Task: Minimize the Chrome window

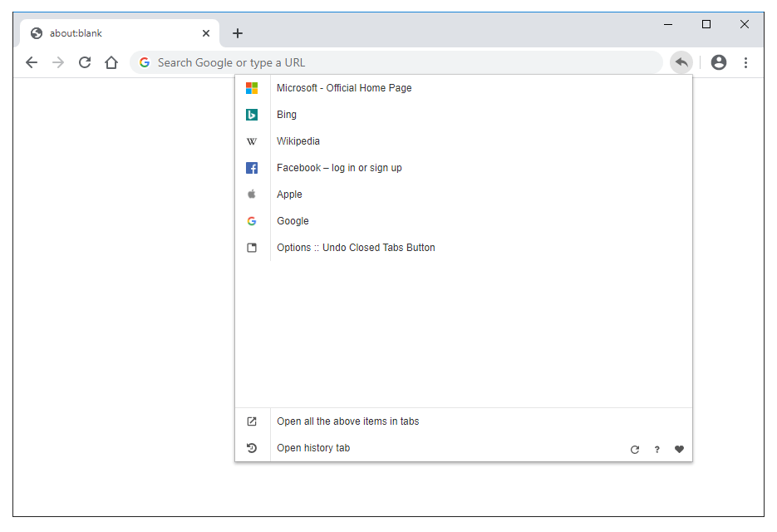Action: point(668,24)
